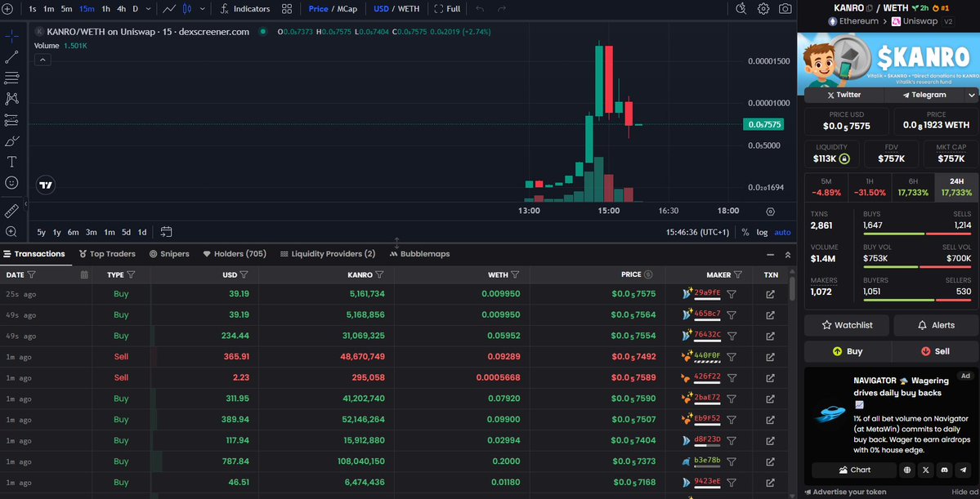Image resolution: width=980 pixels, height=499 pixels.
Task: Expand the chart type dropdown arrow
Action: coord(202,9)
